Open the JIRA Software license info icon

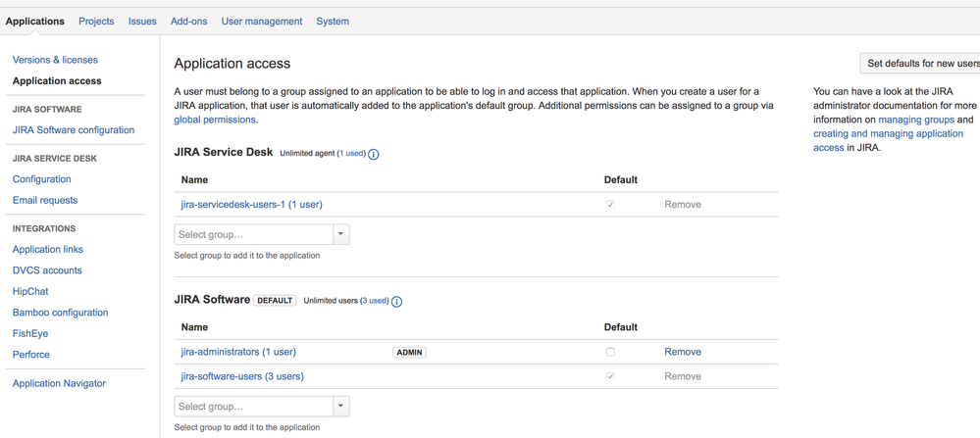click(397, 302)
